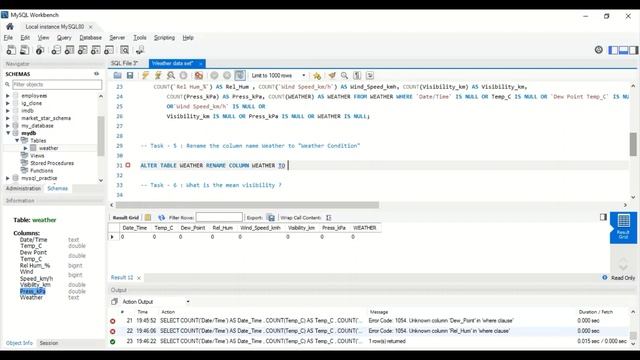Open the Database menu
Viewport: 640px width, 360px height.
[91, 38]
